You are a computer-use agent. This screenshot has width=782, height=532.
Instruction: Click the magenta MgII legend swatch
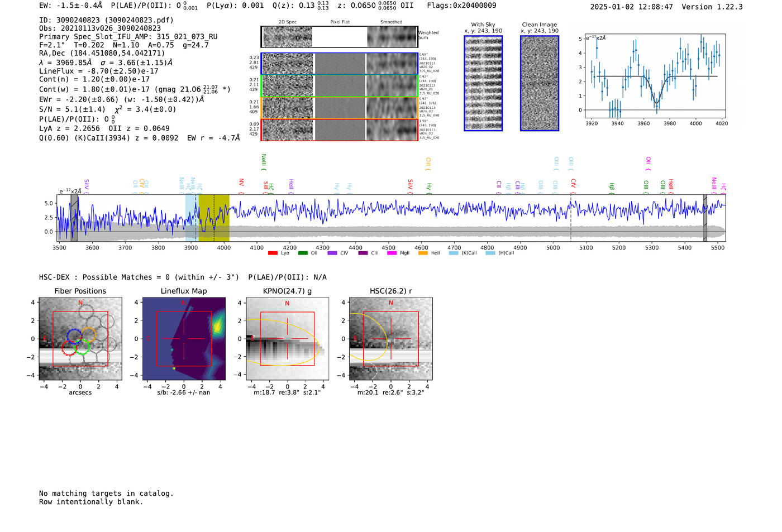[x=392, y=253]
